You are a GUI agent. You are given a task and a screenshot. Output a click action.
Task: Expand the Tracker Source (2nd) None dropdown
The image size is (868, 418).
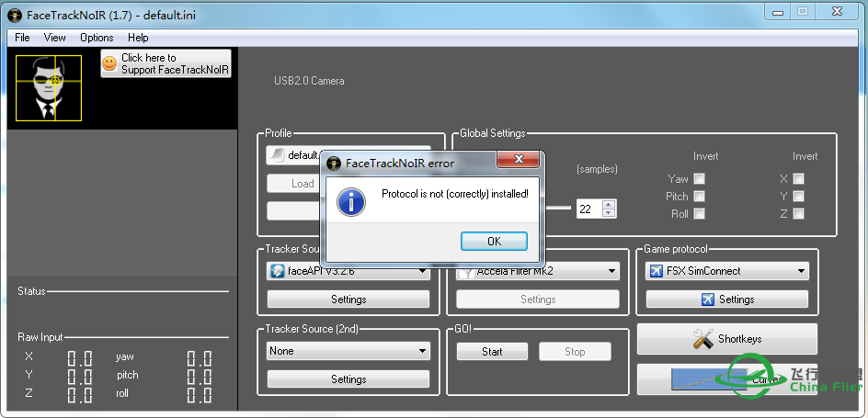pos(348,351)
